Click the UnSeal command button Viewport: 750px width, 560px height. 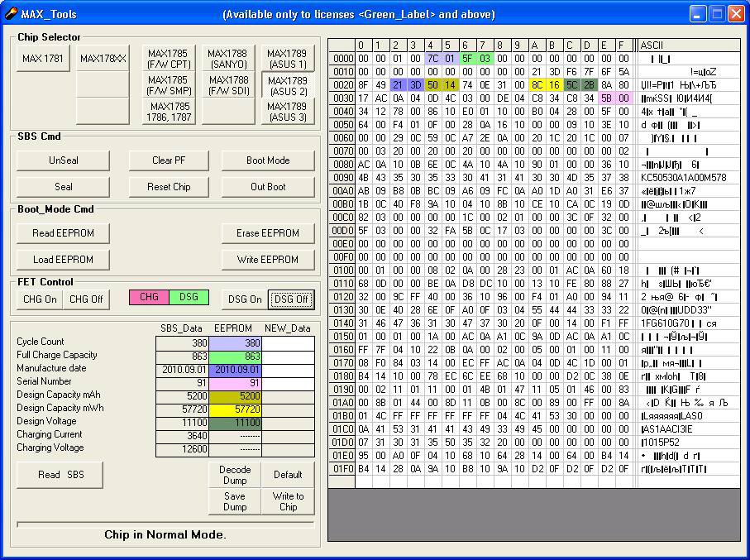tap(63, 160)
